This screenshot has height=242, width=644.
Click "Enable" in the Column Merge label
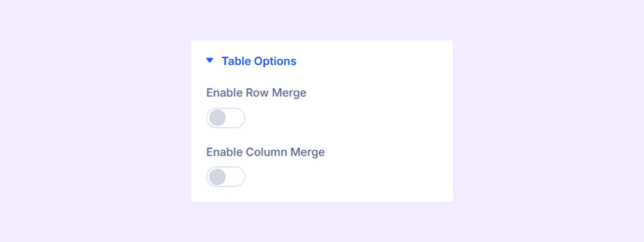(x=225, y=152)
